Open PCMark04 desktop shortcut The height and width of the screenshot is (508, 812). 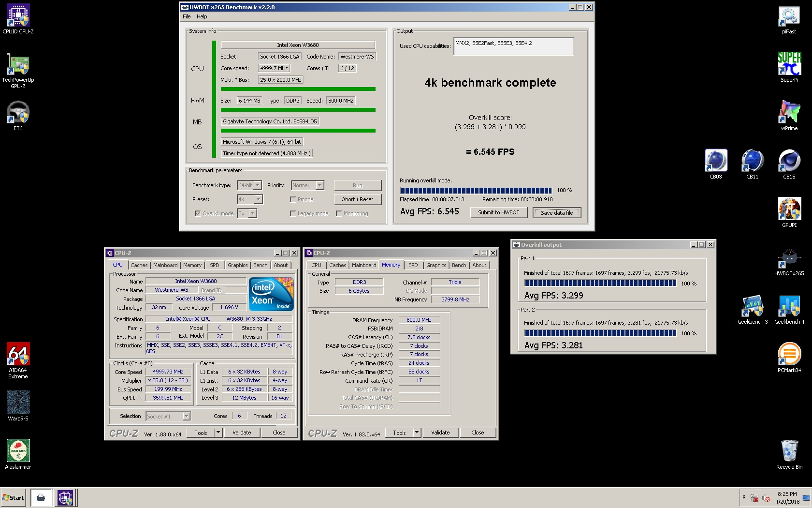[789, 358]
